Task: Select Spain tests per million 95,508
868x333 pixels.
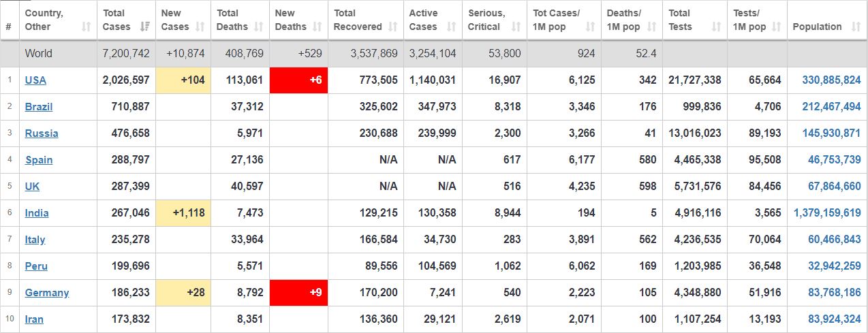Action: click(x=765, y=159)
